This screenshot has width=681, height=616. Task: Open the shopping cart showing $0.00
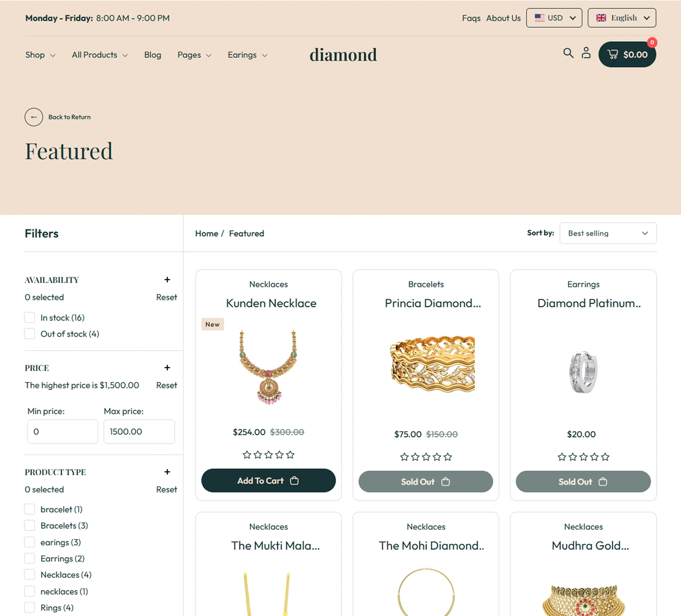(627, 54)
